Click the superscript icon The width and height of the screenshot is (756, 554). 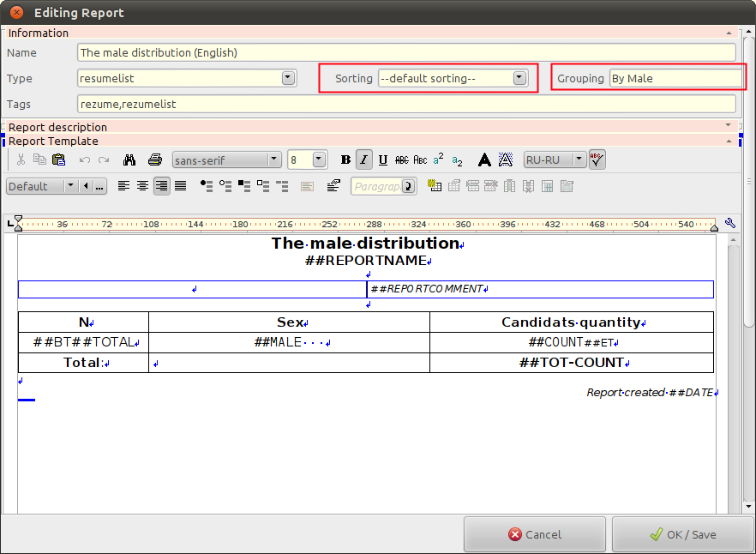coord(439,160)
